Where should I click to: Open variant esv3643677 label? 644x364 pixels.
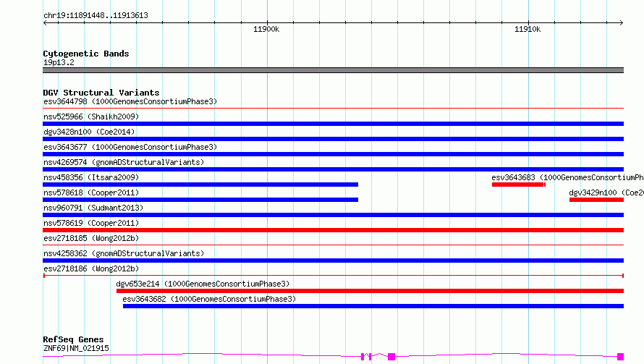point(130,147)
